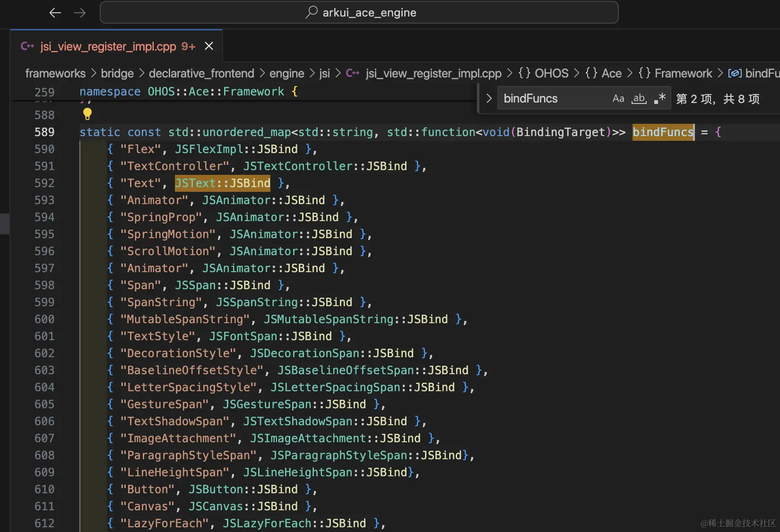The width and height of the screenshot is (780, 532).
Task: Open the engine breadcrumb
Action: click(x=286, y=73)
